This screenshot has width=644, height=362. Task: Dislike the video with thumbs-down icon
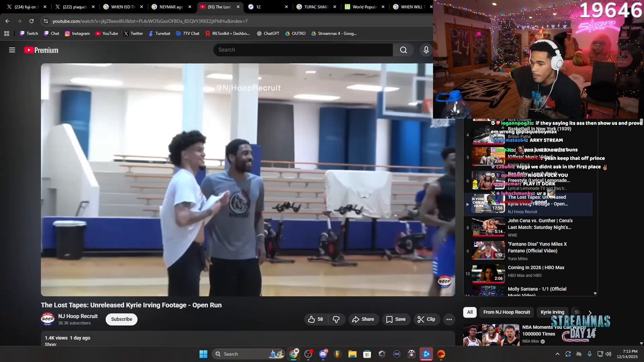[x=336, y=319]
